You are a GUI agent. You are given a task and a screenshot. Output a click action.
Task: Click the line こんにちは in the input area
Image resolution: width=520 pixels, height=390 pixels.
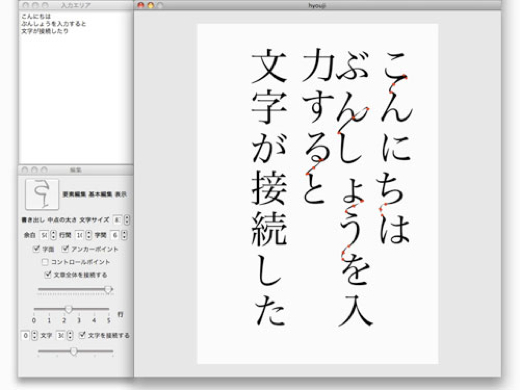(36, 16)
